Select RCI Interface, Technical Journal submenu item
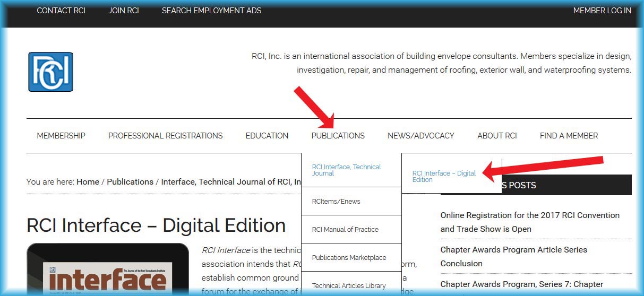 point(346,170)
